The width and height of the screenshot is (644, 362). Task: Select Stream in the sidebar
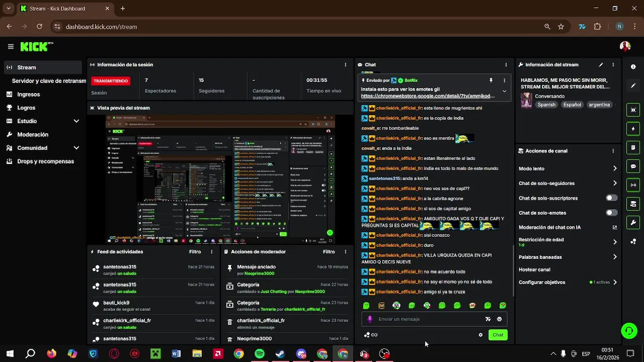point(43,67)
